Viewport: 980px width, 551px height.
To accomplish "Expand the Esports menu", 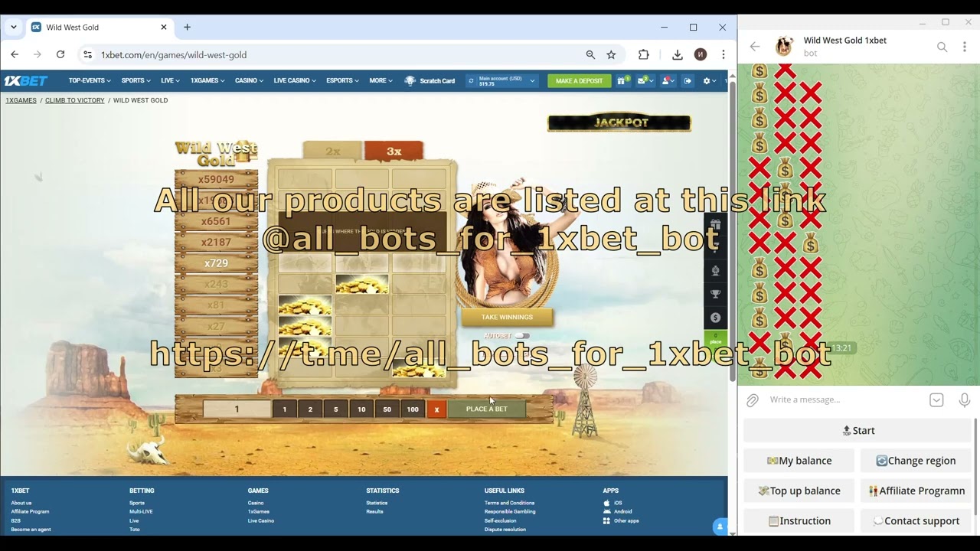I will click(x=342, y=80).
